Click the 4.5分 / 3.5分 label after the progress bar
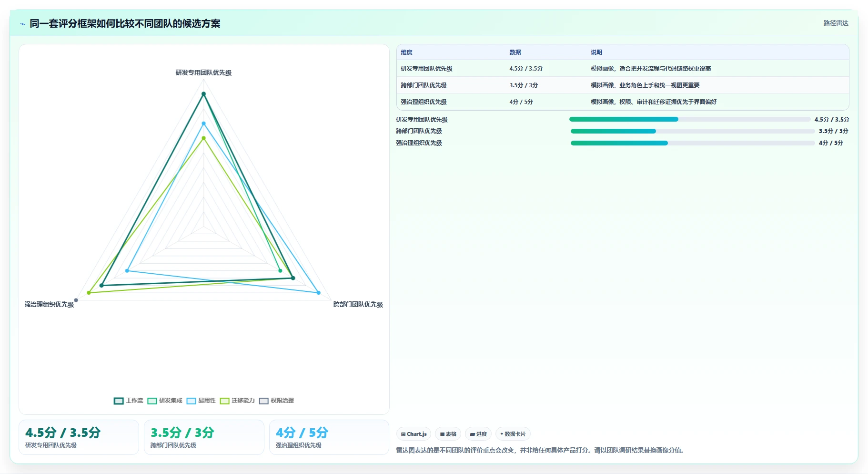The height and width of the screenshot is (474, 868). (831, 120)
